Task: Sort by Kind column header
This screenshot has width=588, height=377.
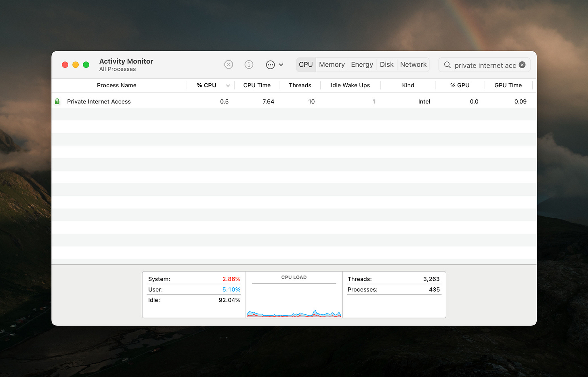Action: pyautogui.click(x=408, y=85)
